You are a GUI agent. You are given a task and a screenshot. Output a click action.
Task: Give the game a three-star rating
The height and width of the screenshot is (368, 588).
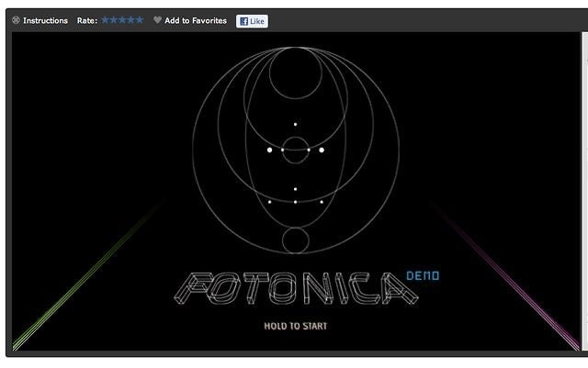click(x=122, y=19)
